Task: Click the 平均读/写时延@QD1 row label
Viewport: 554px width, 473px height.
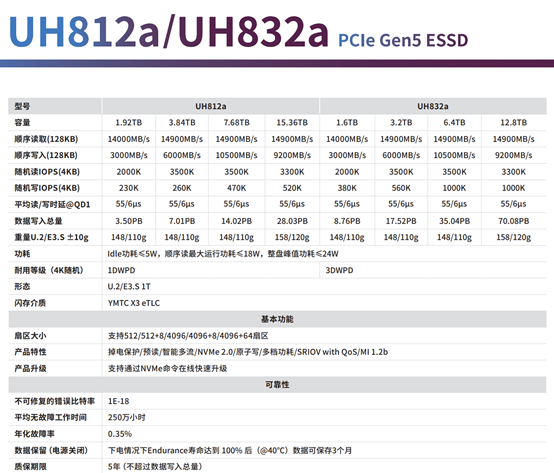Action: point(52,205)
